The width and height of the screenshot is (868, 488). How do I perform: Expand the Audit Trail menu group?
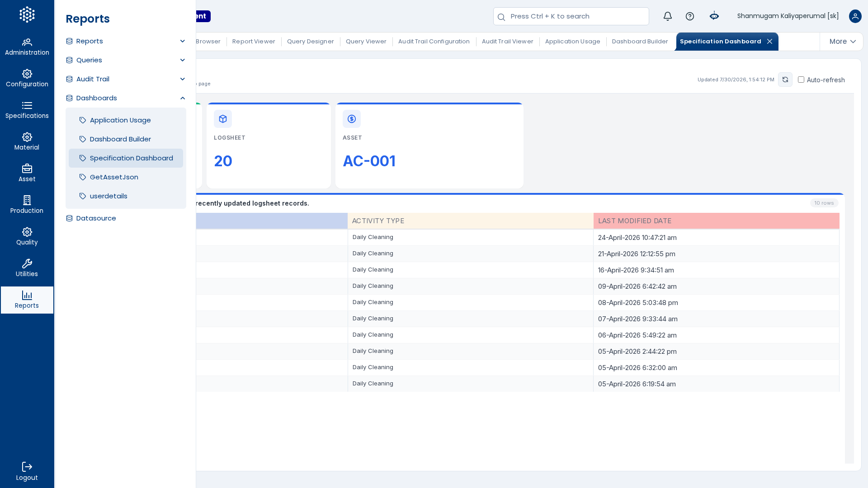126,79
